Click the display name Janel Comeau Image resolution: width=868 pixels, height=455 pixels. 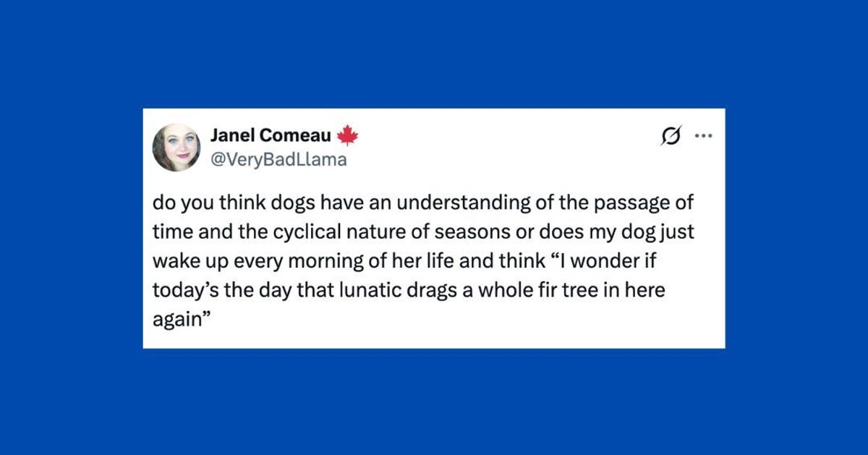click(271, 135)
